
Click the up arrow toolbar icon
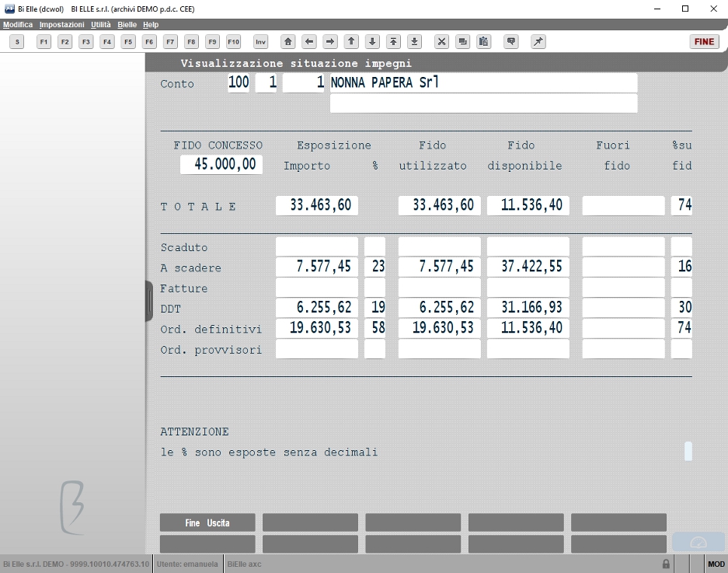(x=351, y=42)
